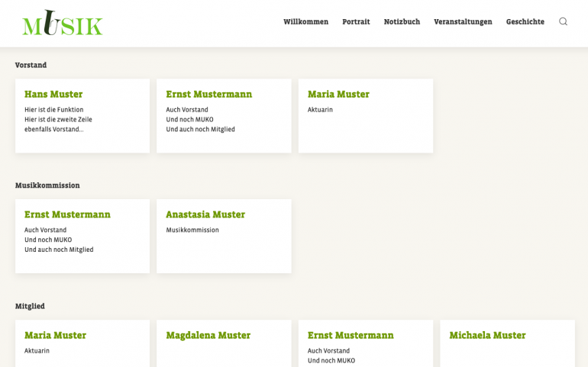Select Maria Muster in Vorstand section
The width and height of the screenshot is (588, 367).
click(366, 115)
